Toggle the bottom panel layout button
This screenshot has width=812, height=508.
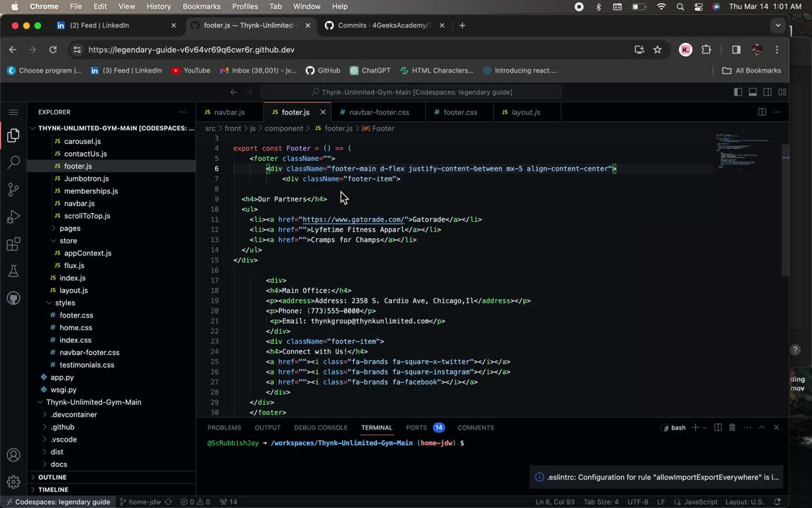[753, 92]
